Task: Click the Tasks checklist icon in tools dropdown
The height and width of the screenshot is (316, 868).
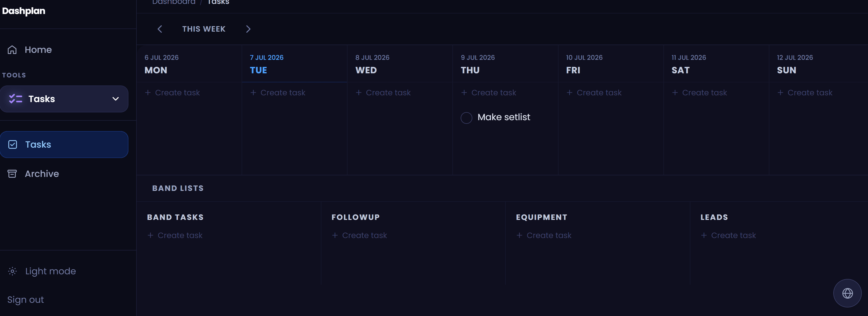Action: 16,99
